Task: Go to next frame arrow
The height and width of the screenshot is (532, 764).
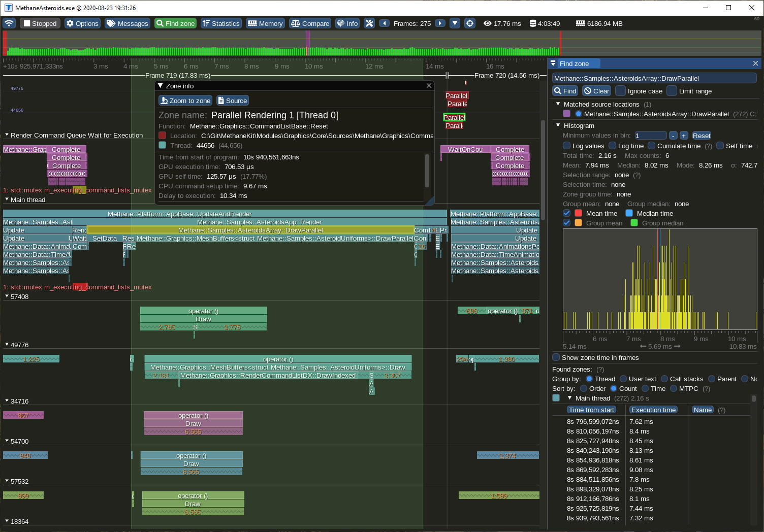Action: pos(440,23)
